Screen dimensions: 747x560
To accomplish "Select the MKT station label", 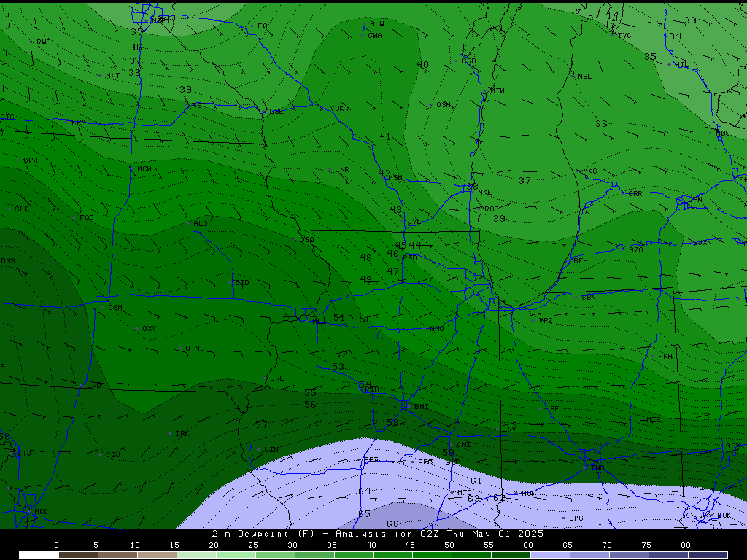I will coord(113,76).
